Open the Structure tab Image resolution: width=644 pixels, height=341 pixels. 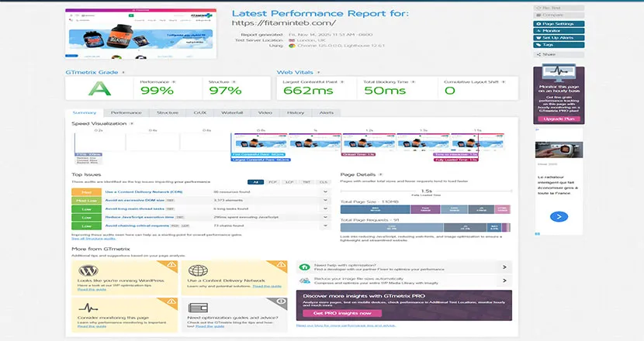[x=168, y=113]
